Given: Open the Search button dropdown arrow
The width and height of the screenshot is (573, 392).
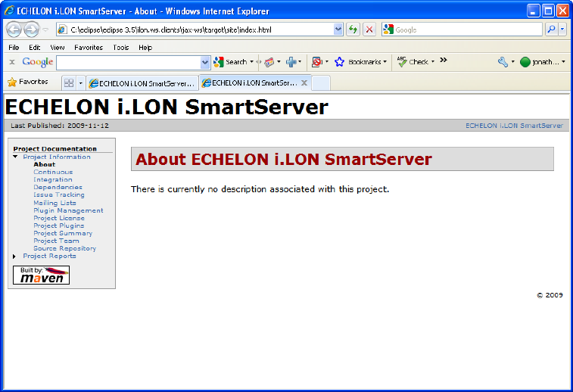Looking at the screenshot, I should point(252,62).
